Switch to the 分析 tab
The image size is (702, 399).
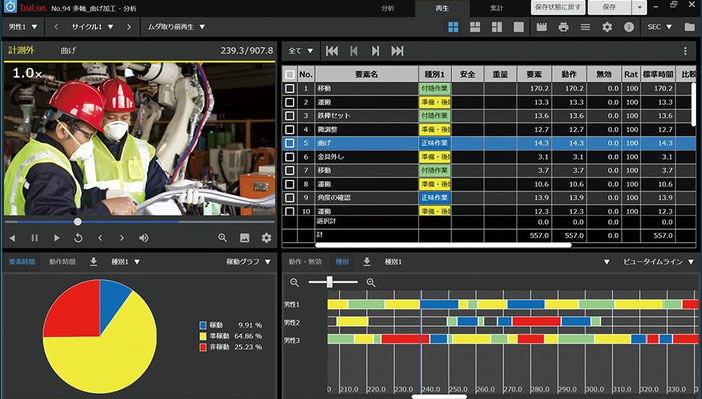pyautogui.click(x=388, y=8)
